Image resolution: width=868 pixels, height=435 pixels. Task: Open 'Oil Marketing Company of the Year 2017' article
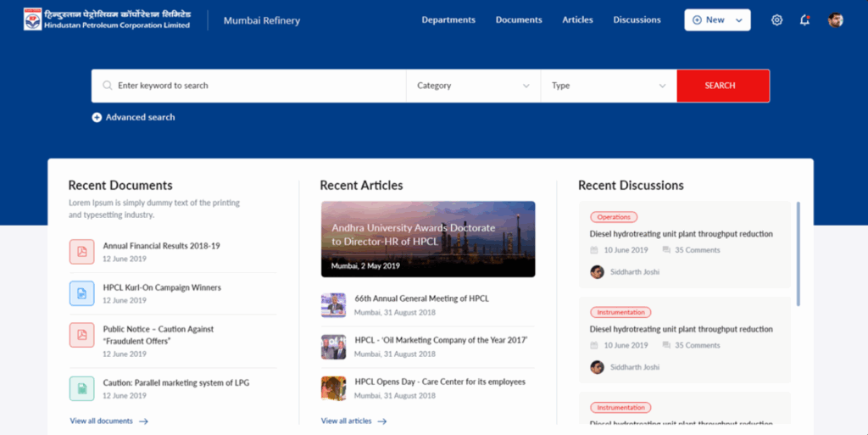click(x=441, y=340)
